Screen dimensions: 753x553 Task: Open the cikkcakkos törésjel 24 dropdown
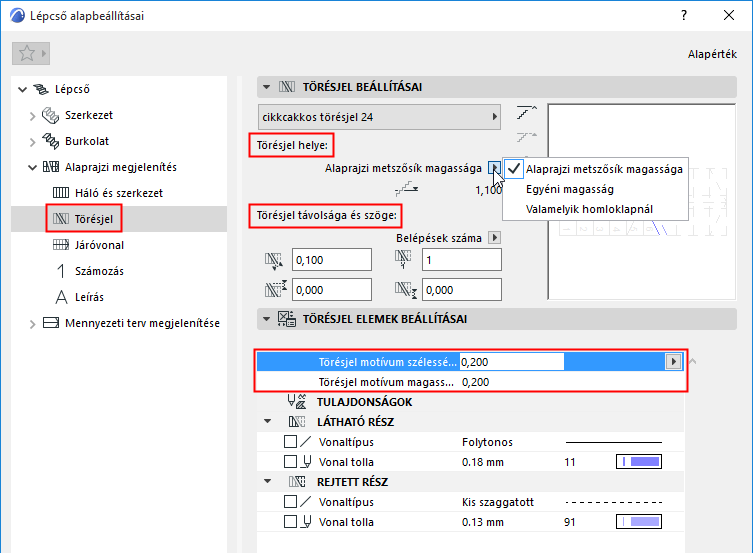click(379, 117)
